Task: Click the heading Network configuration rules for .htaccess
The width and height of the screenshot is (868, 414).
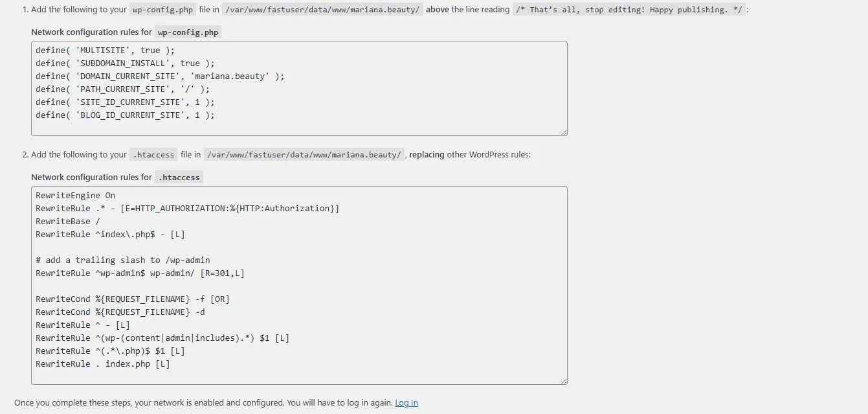Action: pos(117,176)
